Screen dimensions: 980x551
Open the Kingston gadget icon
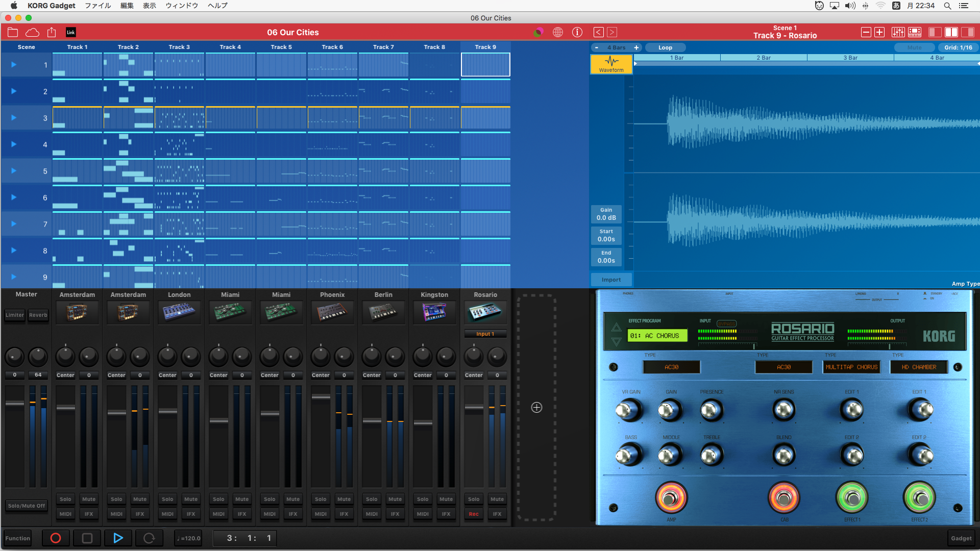click(x=434, y=312)
